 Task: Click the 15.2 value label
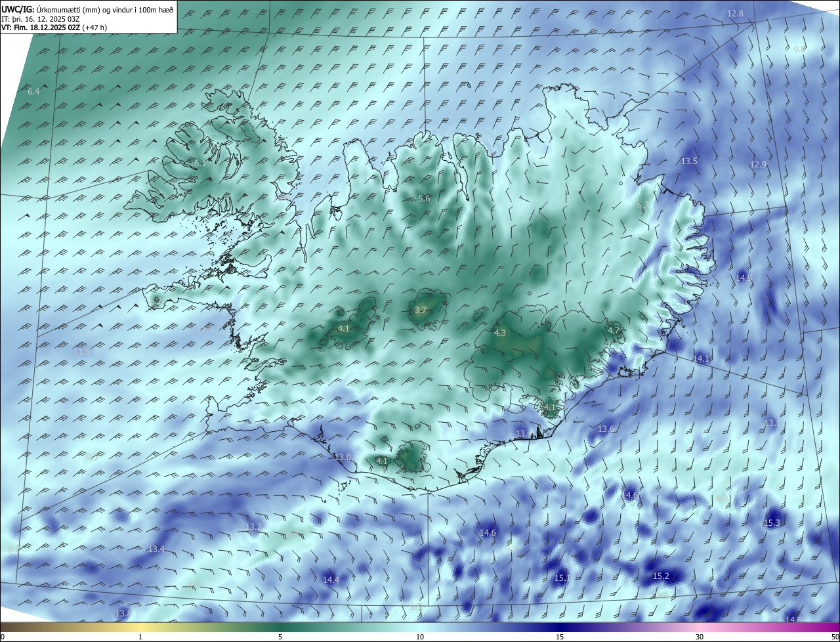coord(661,576)
